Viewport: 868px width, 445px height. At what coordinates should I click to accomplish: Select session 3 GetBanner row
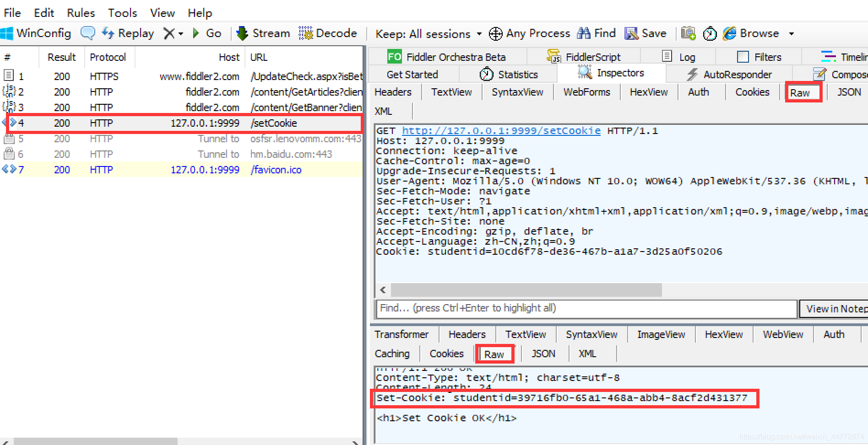click(x=182, y=107)
